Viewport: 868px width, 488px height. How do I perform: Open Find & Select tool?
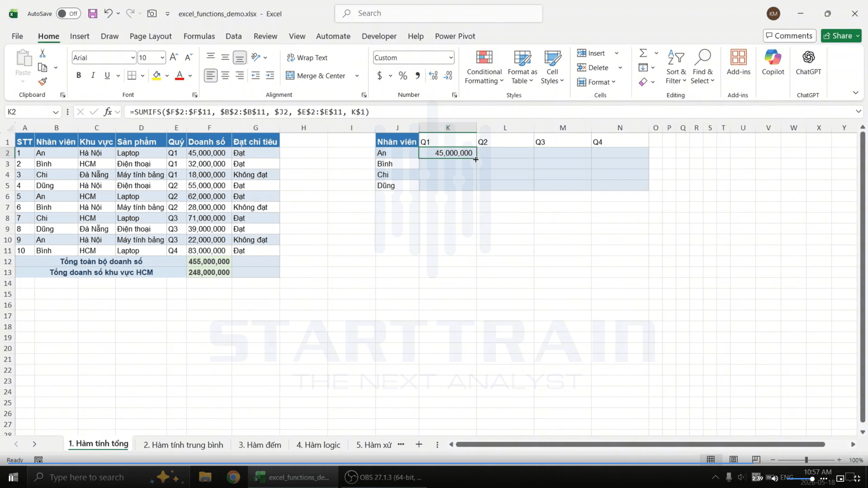[702, 67]
